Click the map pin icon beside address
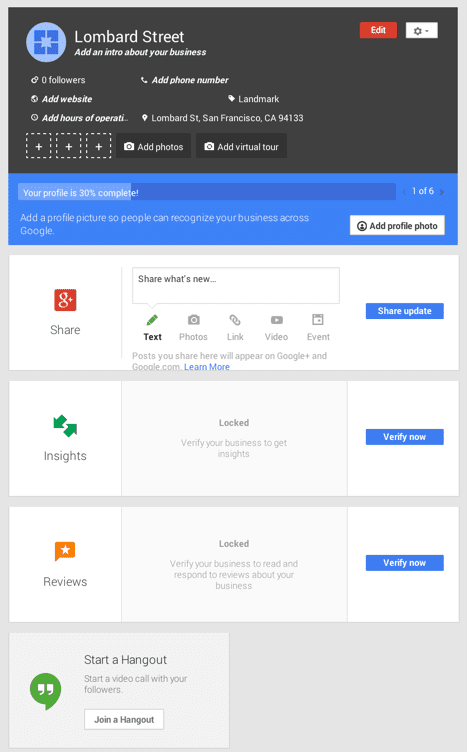The image size is (467, 752). (x=144, y=118)
